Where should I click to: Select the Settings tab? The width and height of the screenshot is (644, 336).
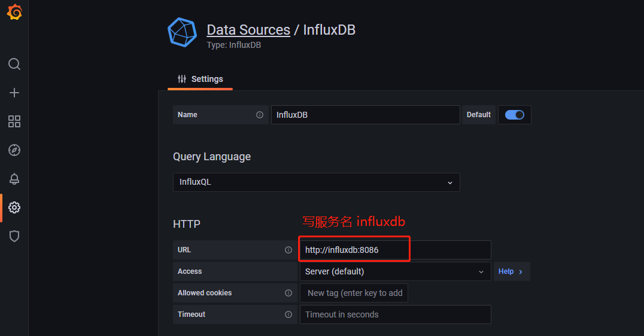tap(201, 79)
